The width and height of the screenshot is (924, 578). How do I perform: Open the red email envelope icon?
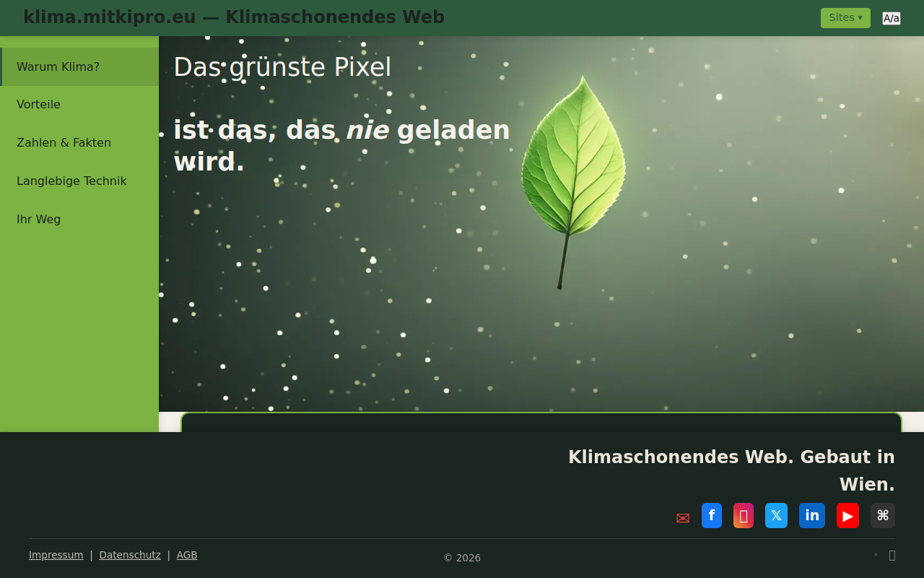683,518
